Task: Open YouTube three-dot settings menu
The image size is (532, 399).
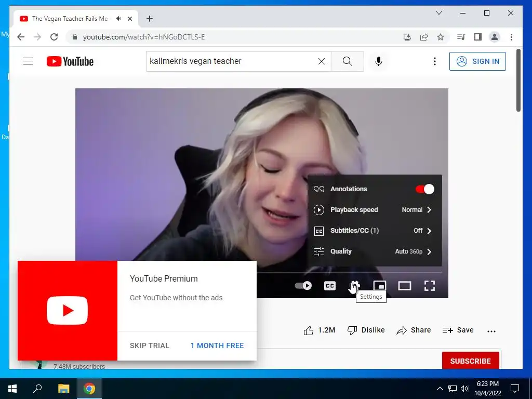Action: click(x=435, y=61)
